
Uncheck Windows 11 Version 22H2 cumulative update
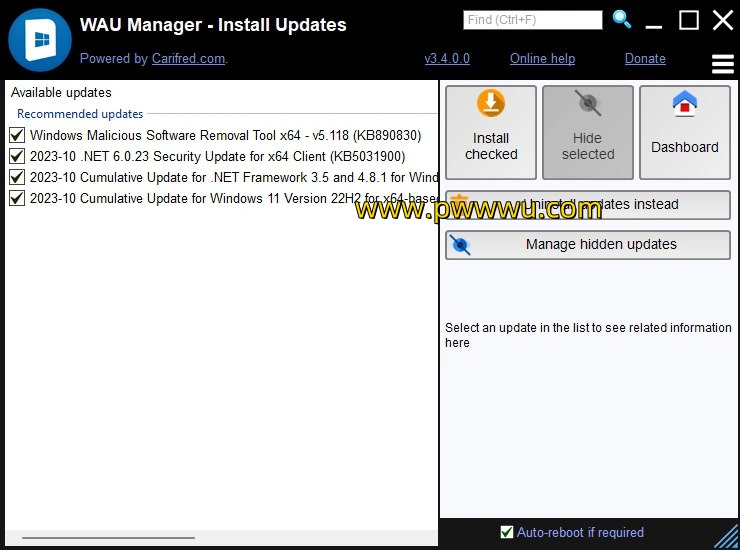[17, 198]
